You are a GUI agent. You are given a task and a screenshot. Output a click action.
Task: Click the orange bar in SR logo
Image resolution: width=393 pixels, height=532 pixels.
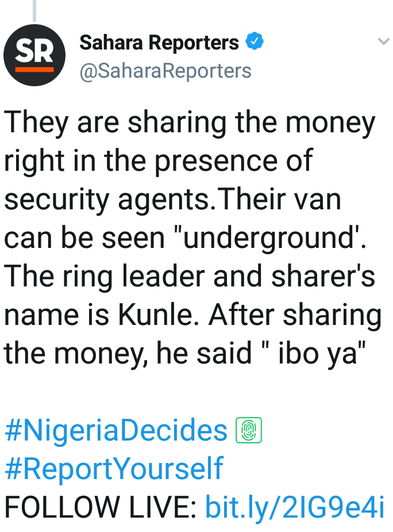[34, 69]
